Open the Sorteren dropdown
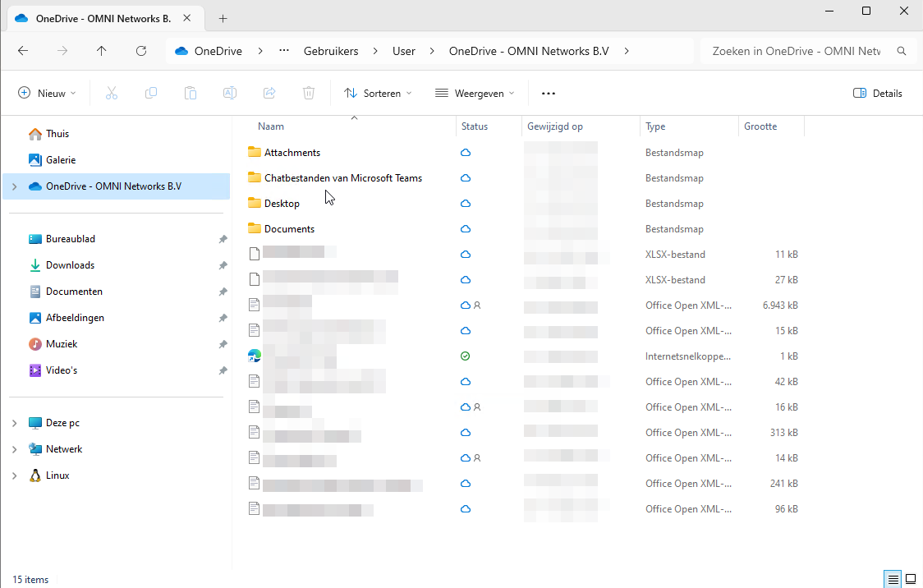The height and width of the screenshot is (588, 923). click(378, 94)
